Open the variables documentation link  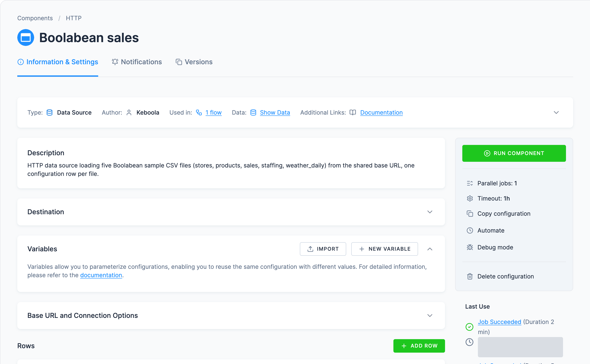tap(101, 275)
